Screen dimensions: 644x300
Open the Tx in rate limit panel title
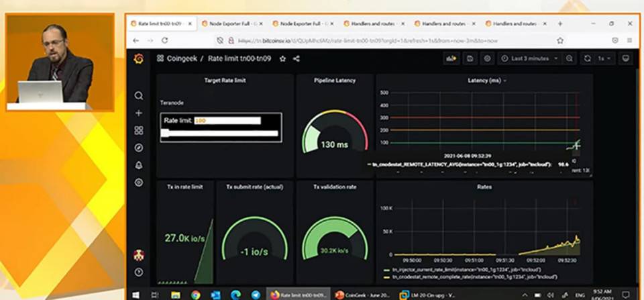coord(184,187)
